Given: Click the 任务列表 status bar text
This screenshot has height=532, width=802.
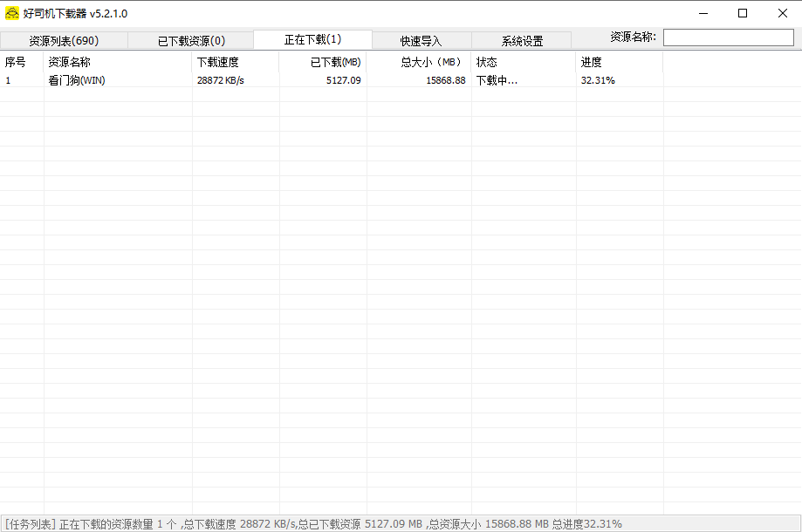Looking at the screenshot, I should (x=313, y=524).
